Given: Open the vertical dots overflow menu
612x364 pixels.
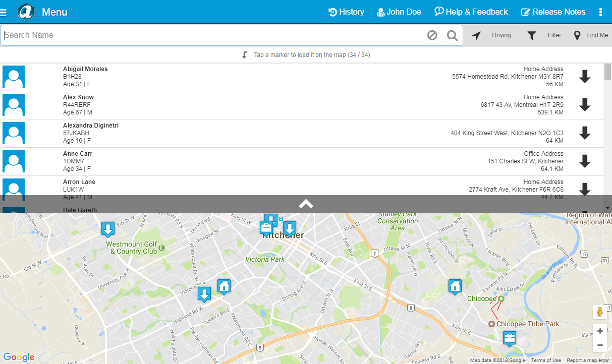Looking at the screenshot, I should coord(600,12).
